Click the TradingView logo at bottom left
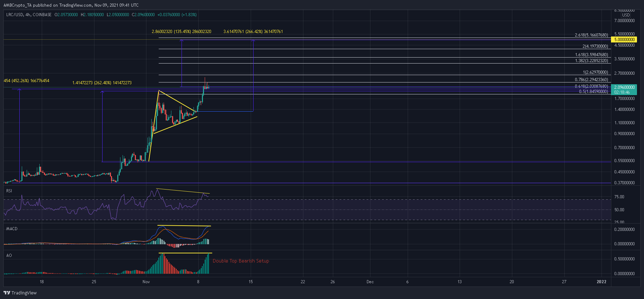Screen dimensions: 644x299 point(20,293)
